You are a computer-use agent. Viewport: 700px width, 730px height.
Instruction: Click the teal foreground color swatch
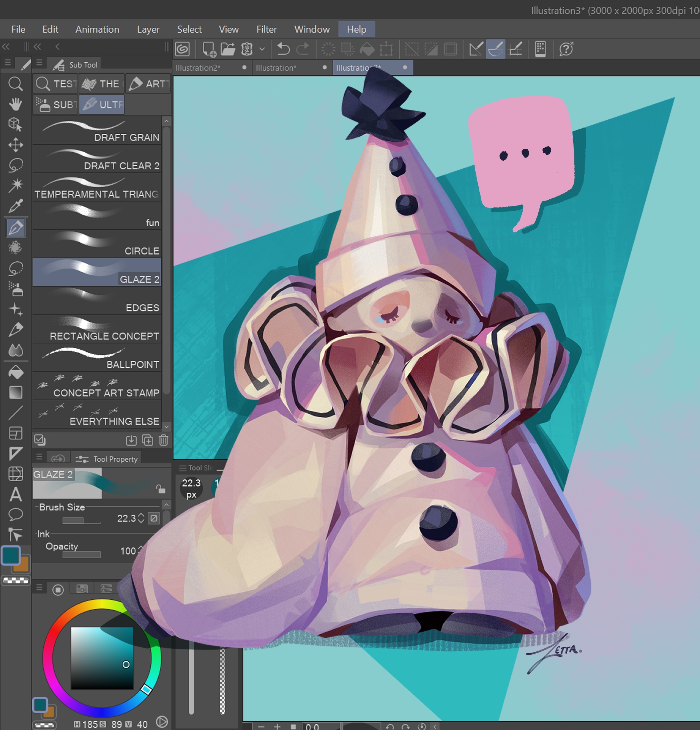[x=11, y=555]
